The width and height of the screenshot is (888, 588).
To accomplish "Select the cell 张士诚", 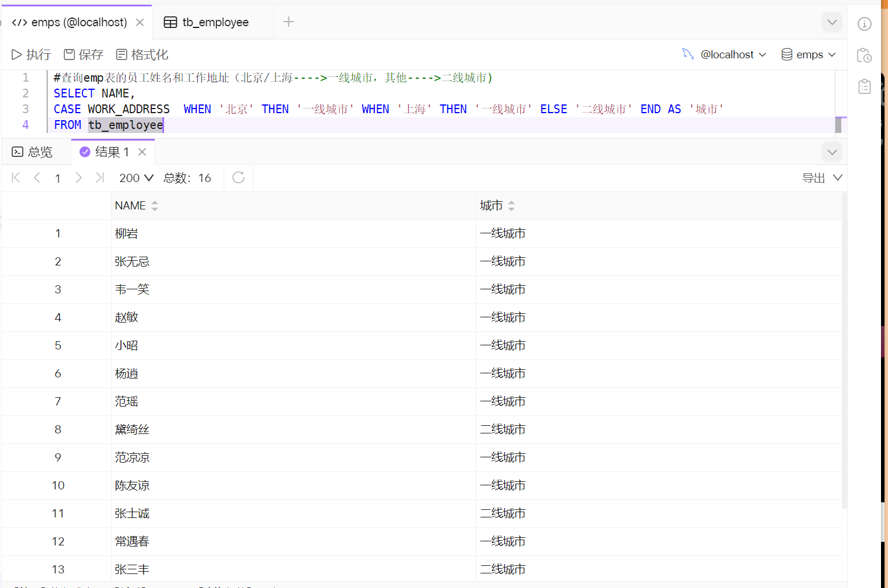I will click(294, 514).
